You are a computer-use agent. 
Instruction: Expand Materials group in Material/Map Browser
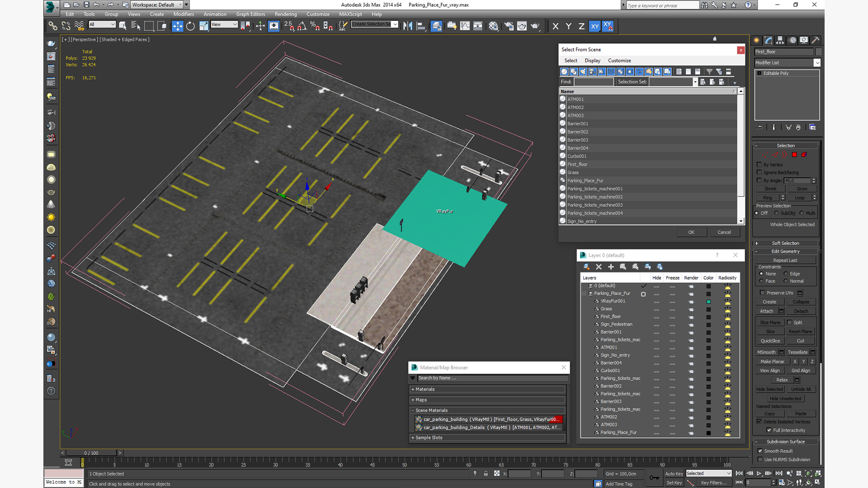487,389
